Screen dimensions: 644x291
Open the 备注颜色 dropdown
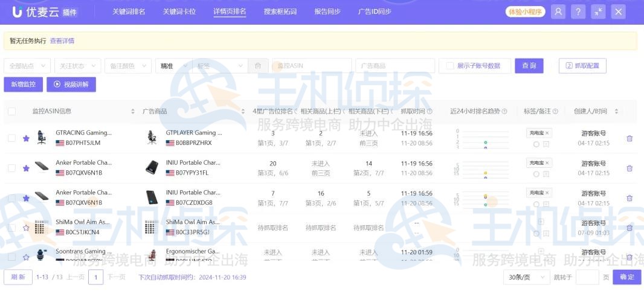(x=128, y=66)
